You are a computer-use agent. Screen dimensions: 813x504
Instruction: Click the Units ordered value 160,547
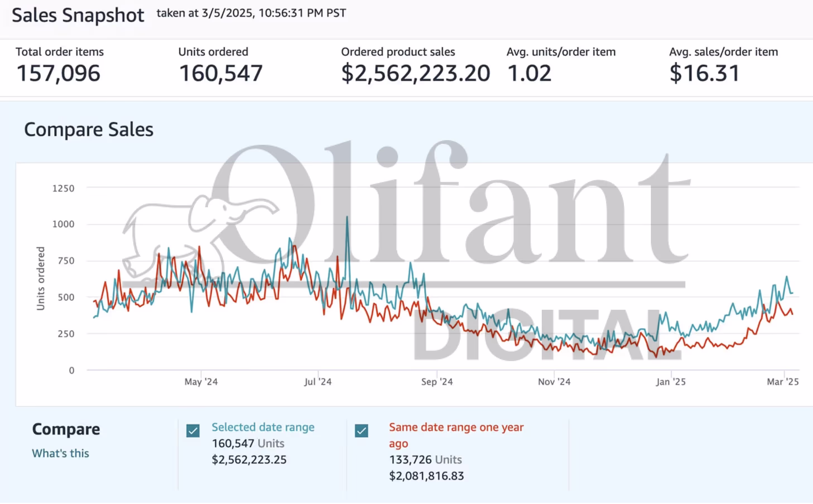point(221,73)
